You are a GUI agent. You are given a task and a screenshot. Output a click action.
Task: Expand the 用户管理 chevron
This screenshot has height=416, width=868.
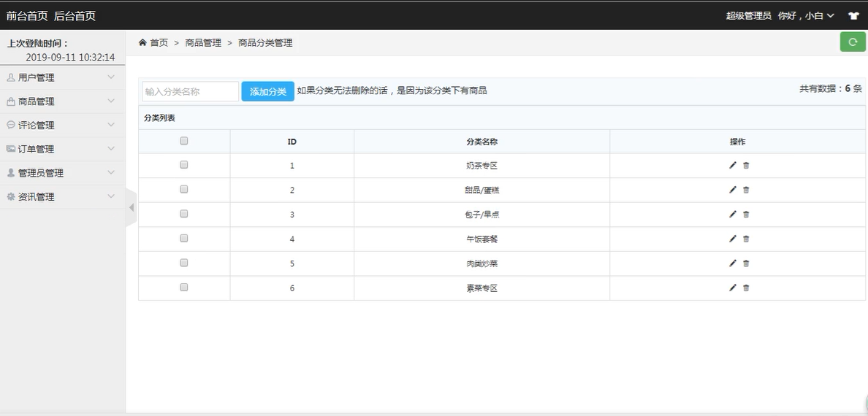click(111, 77)
